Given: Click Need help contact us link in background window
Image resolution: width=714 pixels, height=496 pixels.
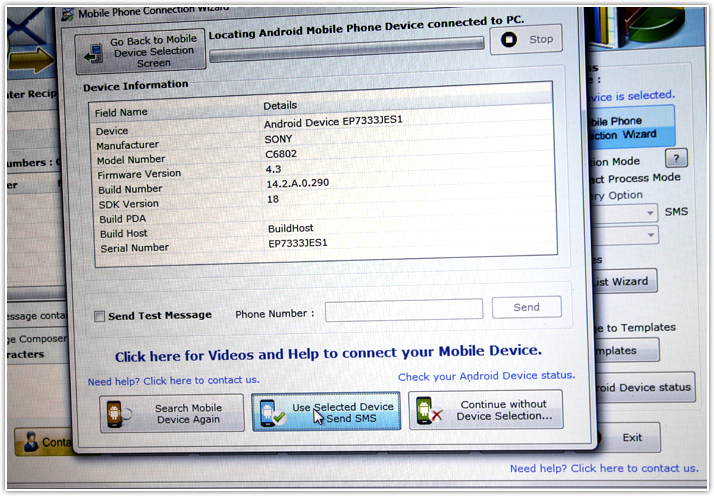Looking at the screenshot, I should click(604, 468).
